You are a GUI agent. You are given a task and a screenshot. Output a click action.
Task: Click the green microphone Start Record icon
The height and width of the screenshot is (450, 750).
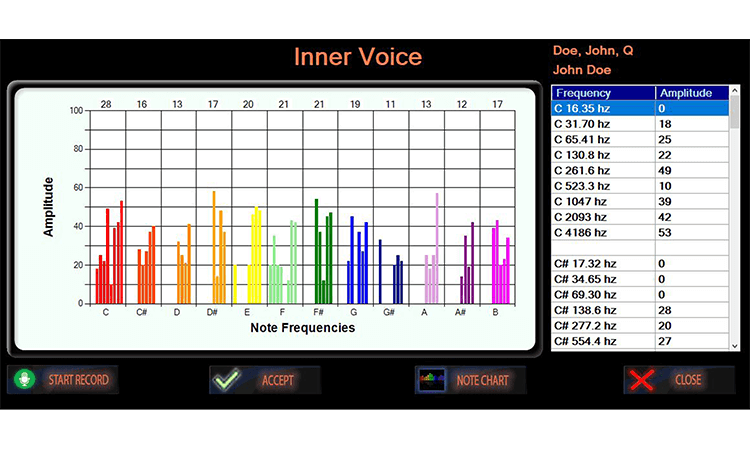[24, 380]
